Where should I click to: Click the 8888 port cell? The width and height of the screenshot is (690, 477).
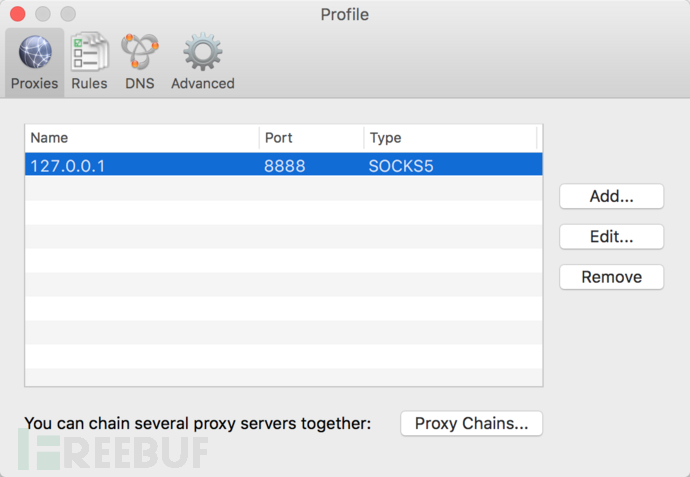(285, 165)
